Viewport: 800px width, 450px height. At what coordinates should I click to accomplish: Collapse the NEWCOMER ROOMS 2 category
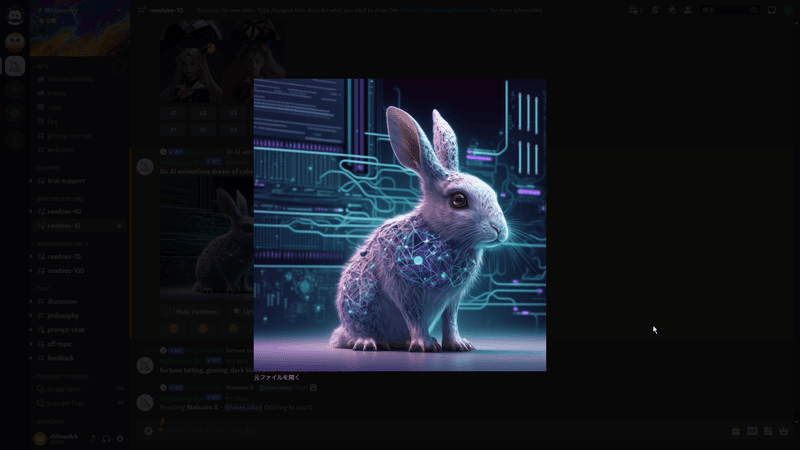[60, 244]
